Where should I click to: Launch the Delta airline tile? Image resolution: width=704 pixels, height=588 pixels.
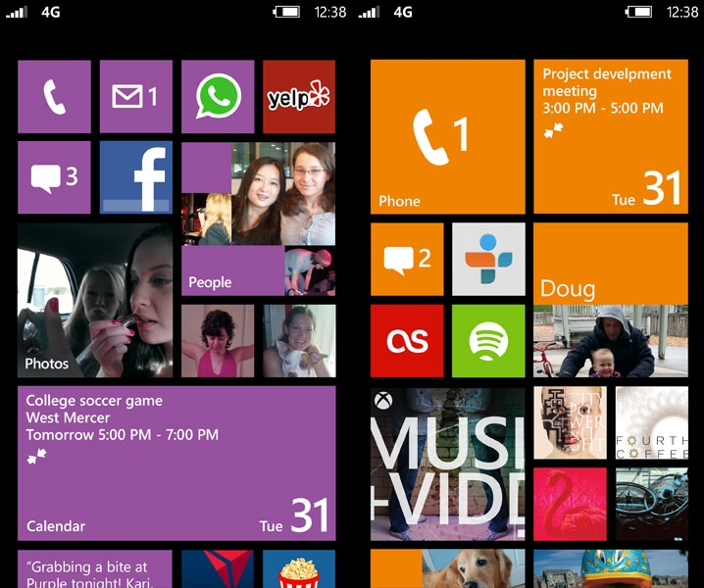point(218,568)
